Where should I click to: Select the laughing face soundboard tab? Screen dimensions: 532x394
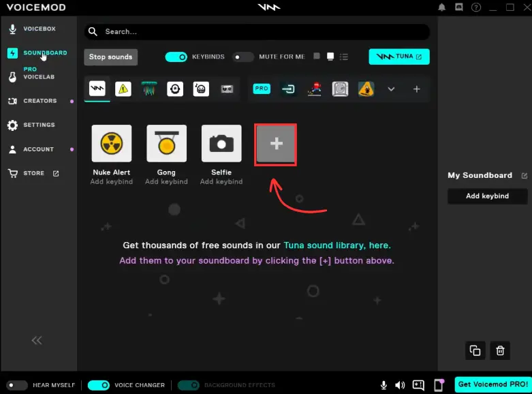201,89
